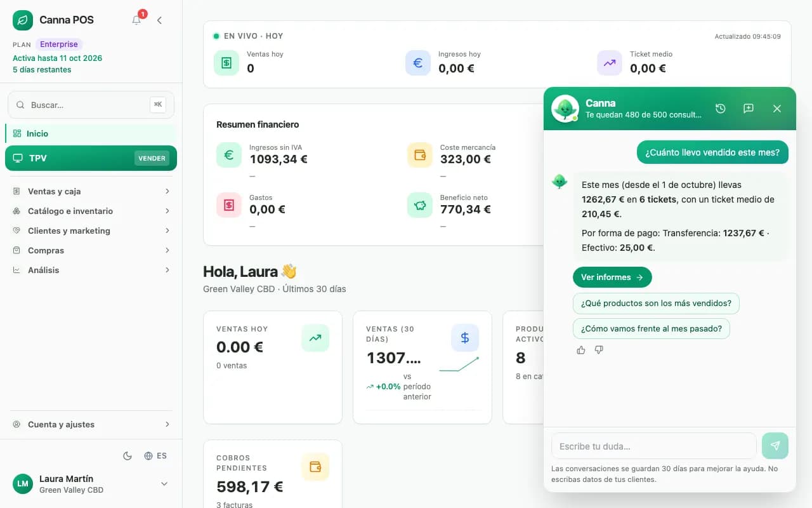Open the notifications bell
The image size is (812, 508).
pyautogui.click(x=136, y=20)
